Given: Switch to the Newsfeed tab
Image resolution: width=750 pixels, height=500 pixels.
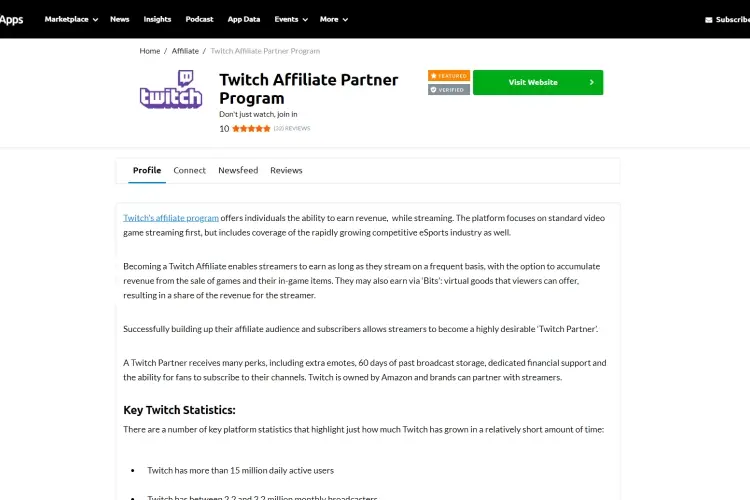Looking at the screenshot, I should pos(238,170).
